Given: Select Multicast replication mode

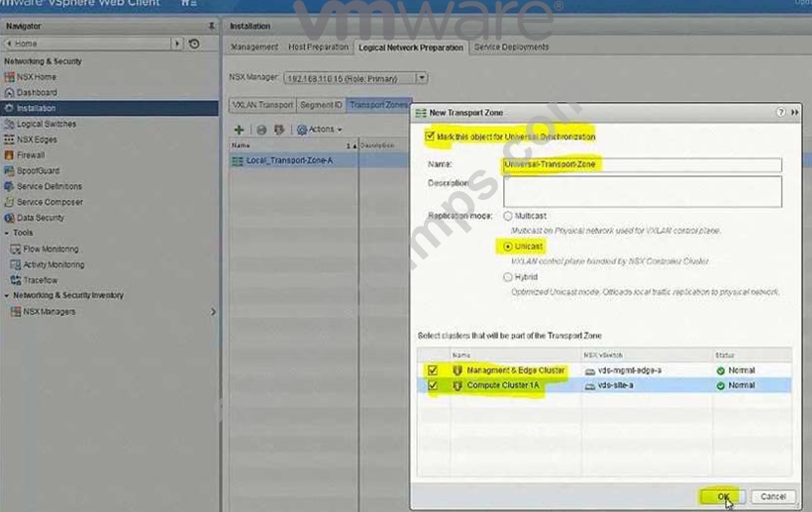Looking at the screenshot, I should (x=508, y=216).
